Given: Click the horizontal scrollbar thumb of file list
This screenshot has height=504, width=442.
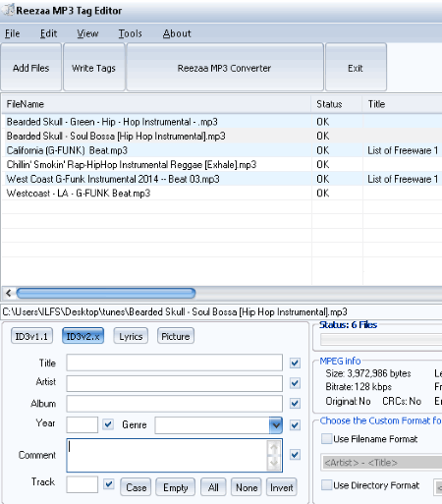Looking at the screenshot, I should coord(106,293).
